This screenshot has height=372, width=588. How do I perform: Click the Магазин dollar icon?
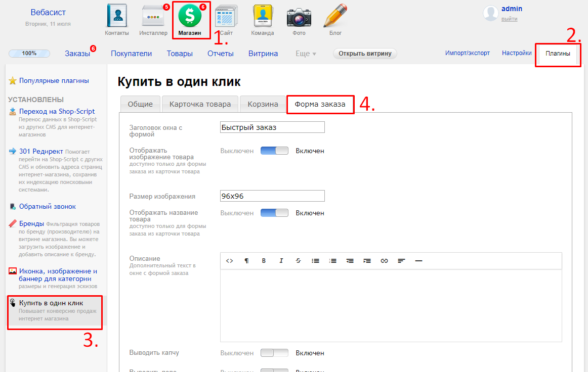tap(190, 16)
